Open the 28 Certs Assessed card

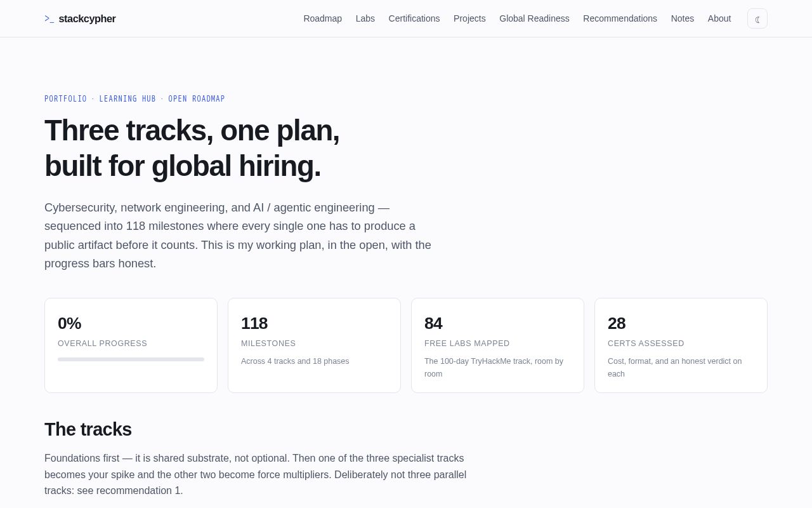[681, 345]
